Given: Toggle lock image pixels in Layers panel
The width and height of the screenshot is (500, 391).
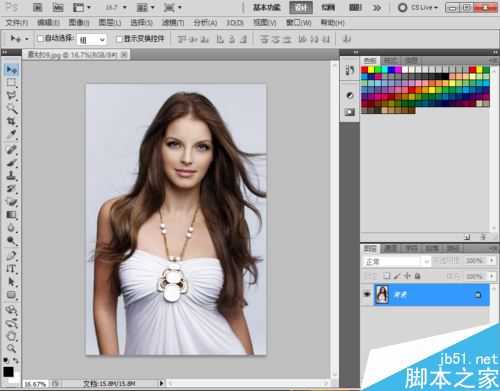Looking at the screenshot, I should pos(397,276).
